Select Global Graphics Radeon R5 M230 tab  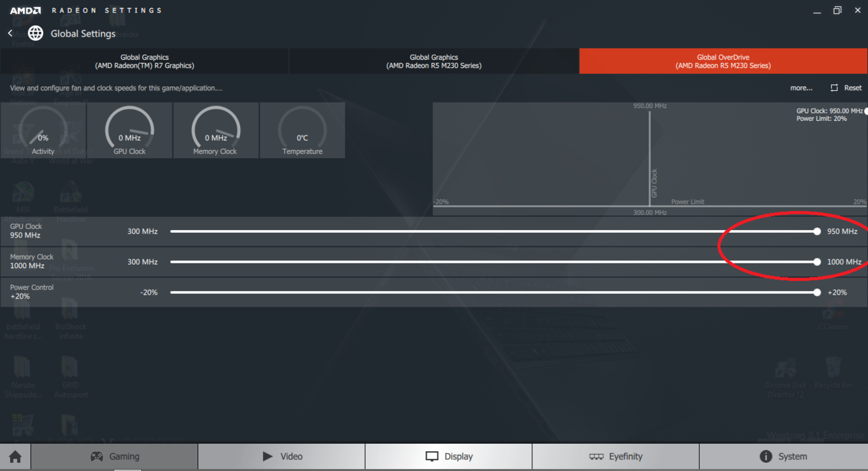[x=434, y=61]
